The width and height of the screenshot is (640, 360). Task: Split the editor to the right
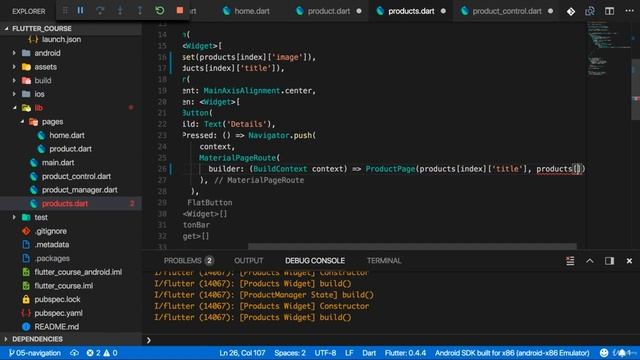(609, 11)
